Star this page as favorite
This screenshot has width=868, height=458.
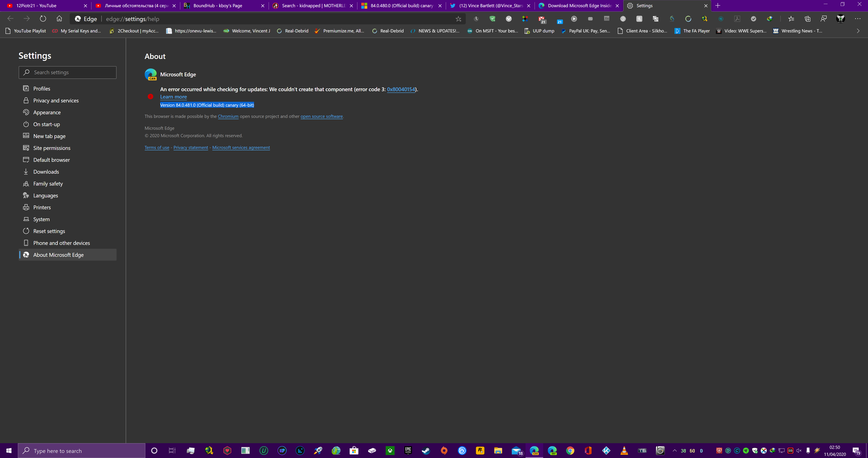pos(458,19)
